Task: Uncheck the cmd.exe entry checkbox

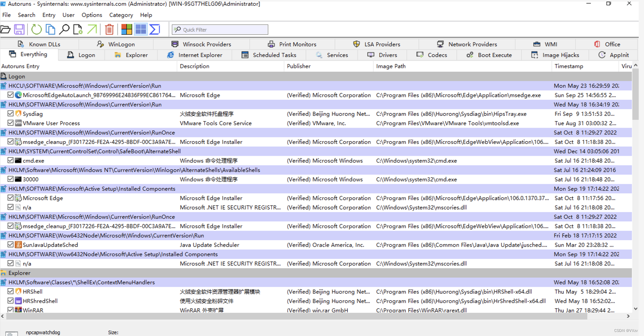Action: pos(11,160)
